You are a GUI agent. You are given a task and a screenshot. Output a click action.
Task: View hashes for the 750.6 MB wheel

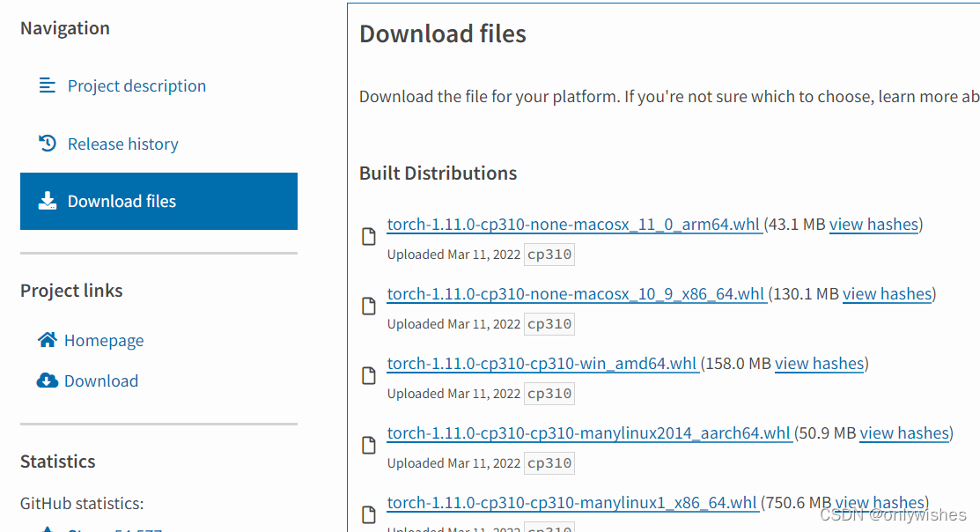(x=880, y=503)
